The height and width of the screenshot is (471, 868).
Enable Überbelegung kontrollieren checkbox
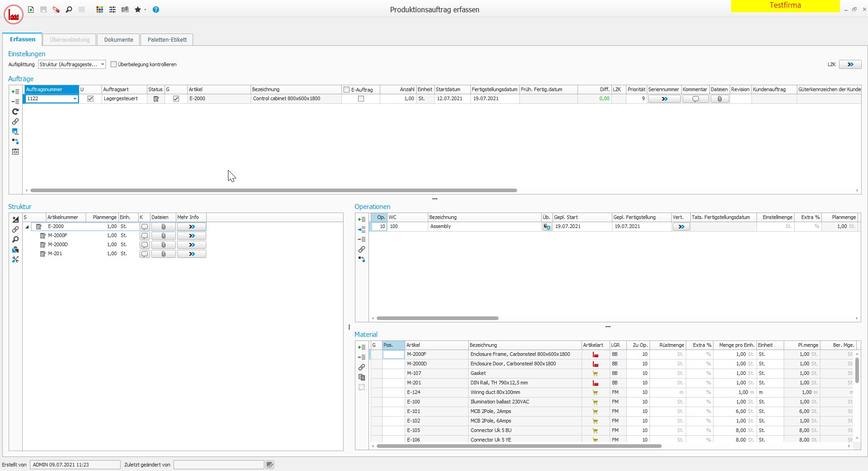click(x=114, y=64)
